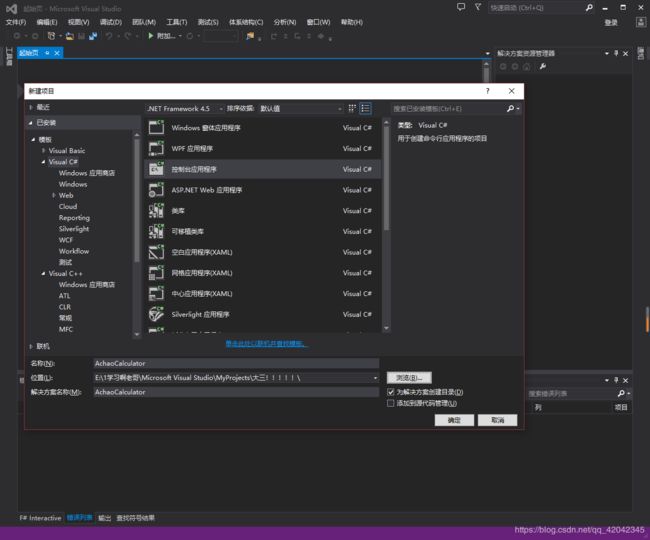This screenshot has height=540, width=650.
Task: Click the template list scroll down arrow
Action: 386,328
